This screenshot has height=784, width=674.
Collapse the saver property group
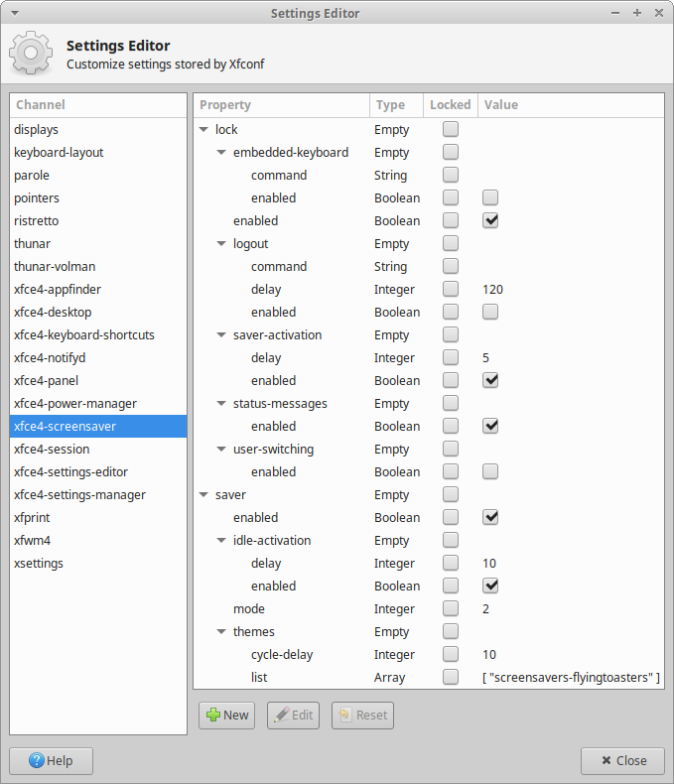point(203,494)
